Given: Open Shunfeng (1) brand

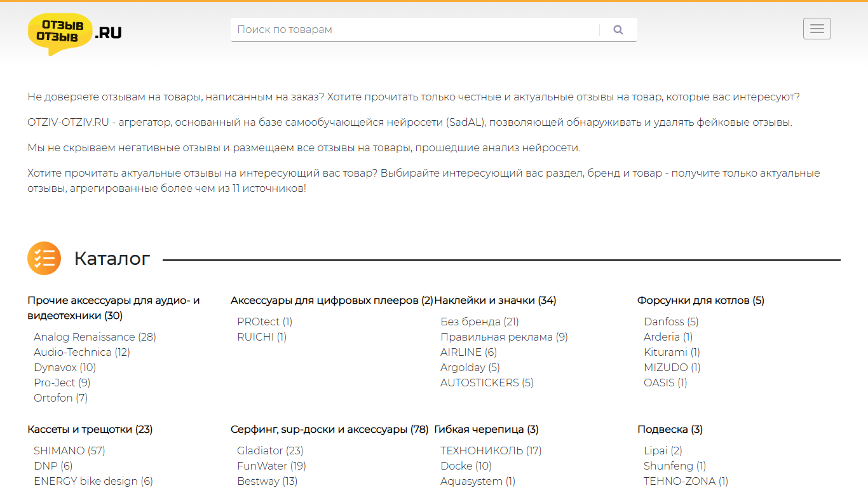Looking at the screenshot, I should 675,466.
